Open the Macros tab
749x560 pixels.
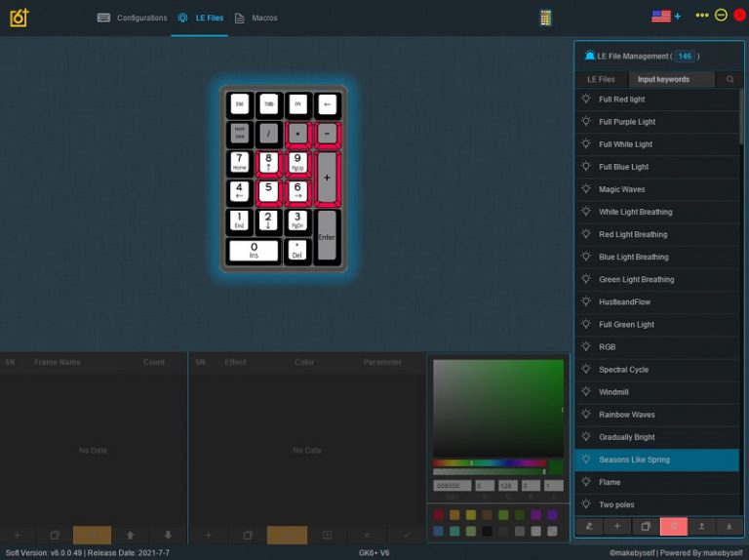click(x=256, y=18)
